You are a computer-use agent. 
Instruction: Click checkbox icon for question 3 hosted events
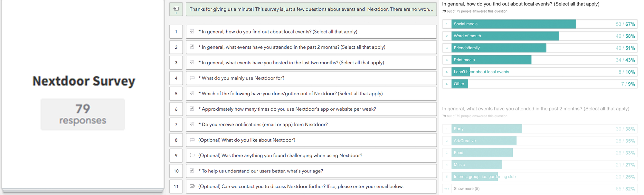click(x=192, y=62)
